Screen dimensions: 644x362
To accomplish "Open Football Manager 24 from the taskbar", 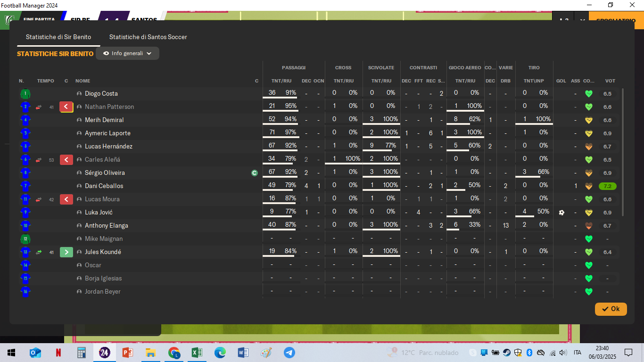I will [x=105, y=352].
